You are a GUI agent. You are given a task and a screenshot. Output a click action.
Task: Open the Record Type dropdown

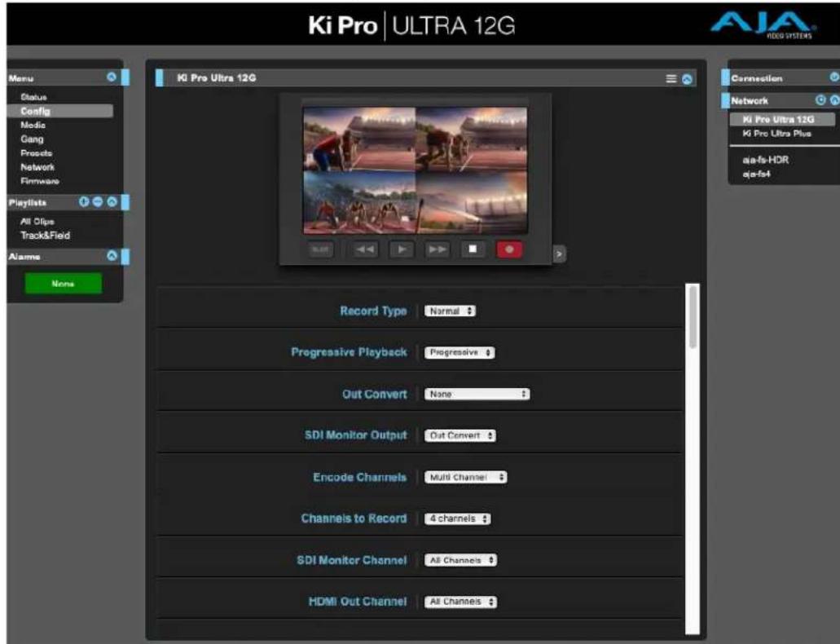click(450, 311)
